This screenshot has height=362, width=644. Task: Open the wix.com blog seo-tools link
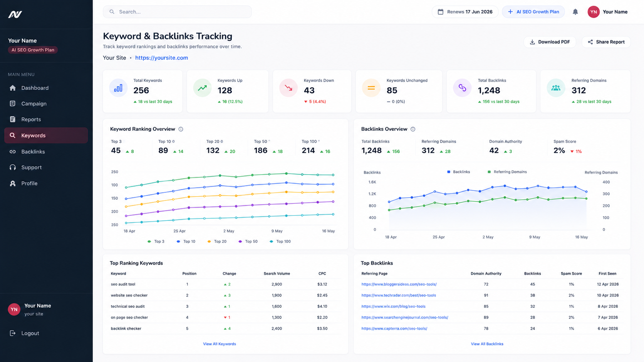(x=393, y=307)
